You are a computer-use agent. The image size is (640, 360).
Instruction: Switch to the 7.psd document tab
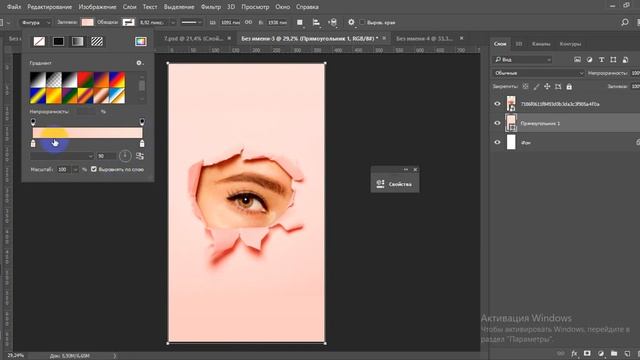(193, 38)
